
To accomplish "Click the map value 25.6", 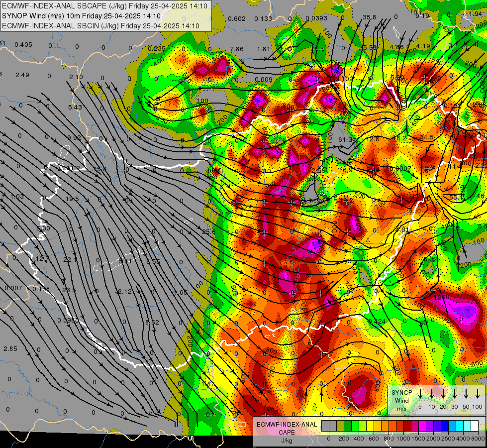I will (209, 231).
